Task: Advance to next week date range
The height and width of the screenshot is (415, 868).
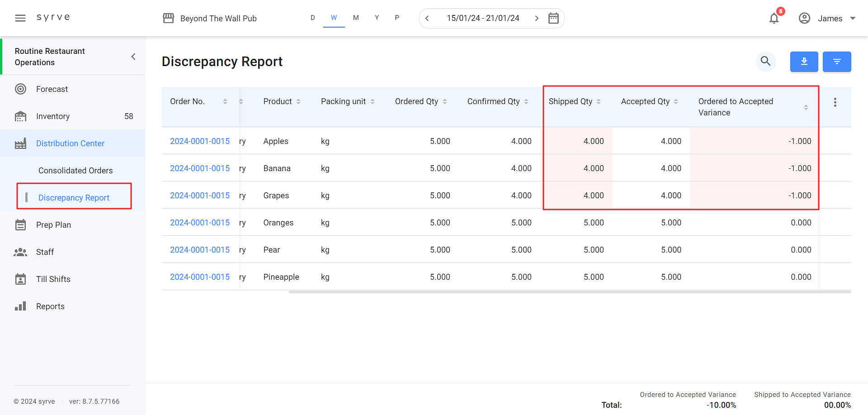Action: pyautogui.click(x=537, y=18)
